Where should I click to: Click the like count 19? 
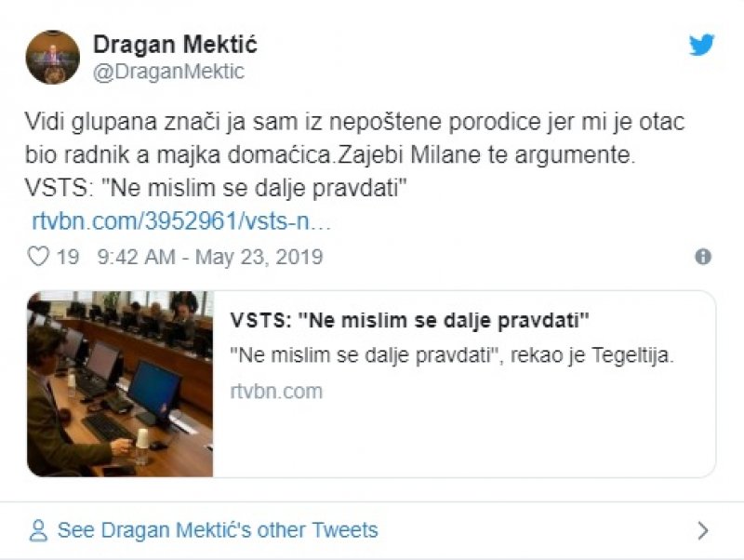tap(68, 257)
